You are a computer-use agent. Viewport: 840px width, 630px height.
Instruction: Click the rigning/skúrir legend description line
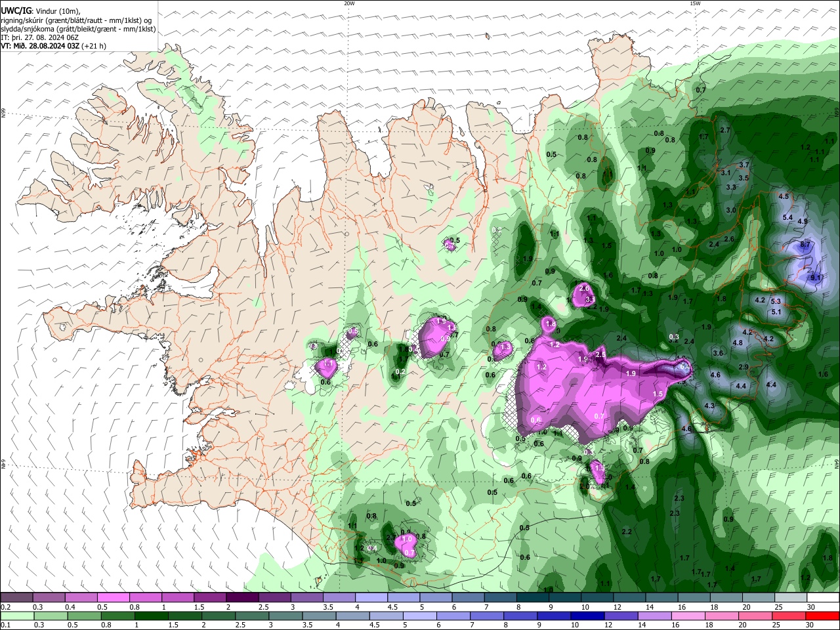tap(76, 20)
